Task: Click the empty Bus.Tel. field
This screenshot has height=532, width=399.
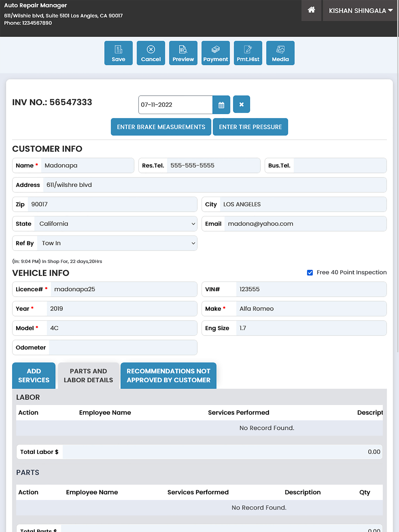Action: click(x=340, y=166)
